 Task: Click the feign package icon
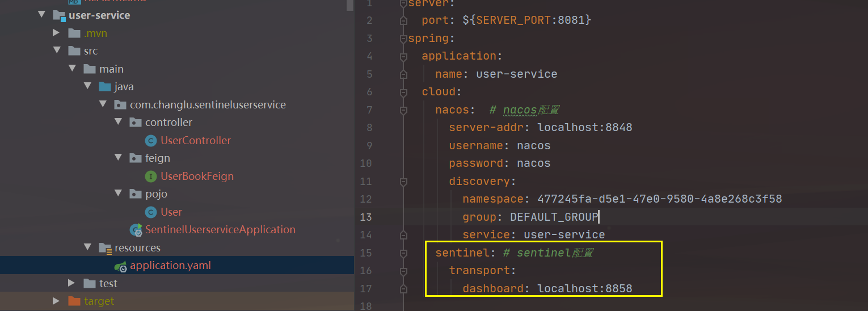click(x=136, y=158)
